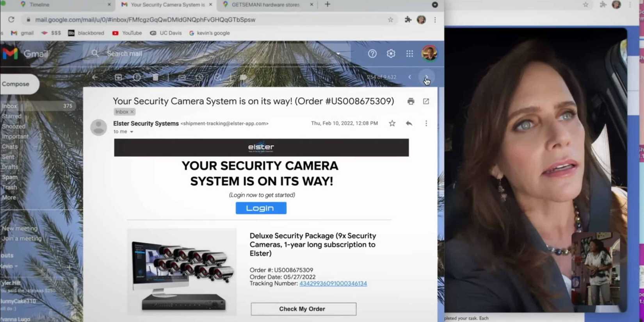Switch to GETSEMANI hardware stores tab
The width and height of the screenshot is (644, 322).
(265, 5)
